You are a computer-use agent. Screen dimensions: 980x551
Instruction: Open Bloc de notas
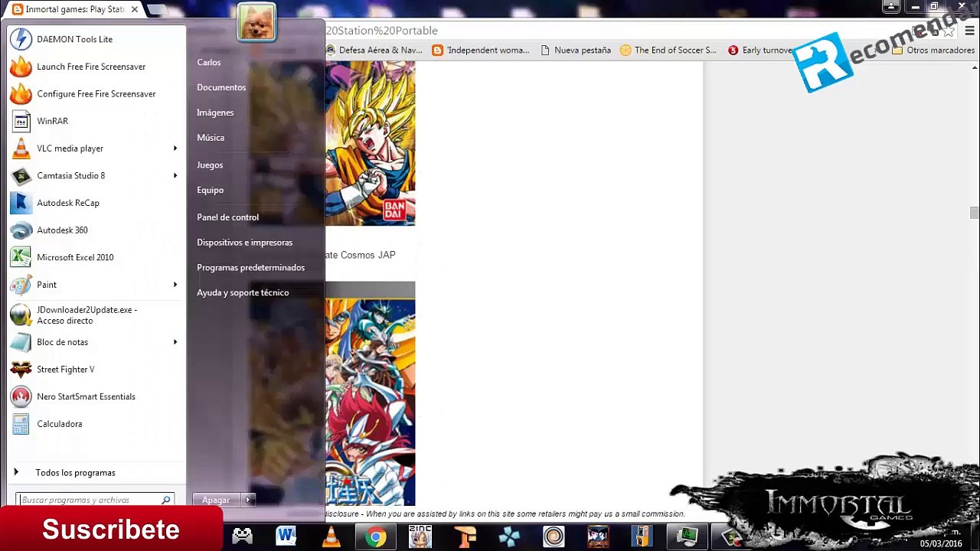[62, 342]
